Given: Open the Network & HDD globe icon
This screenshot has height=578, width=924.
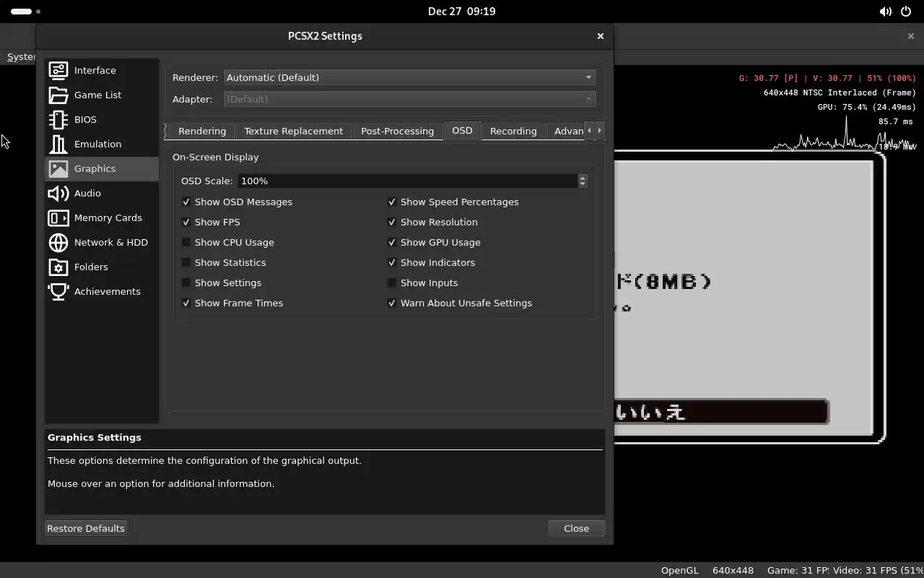Looking at the screenshot, I should pos(58,242).
